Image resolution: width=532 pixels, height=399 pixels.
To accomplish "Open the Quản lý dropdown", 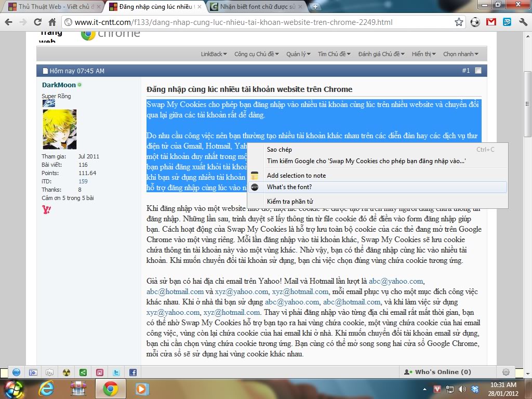I will click(x=298, y=54).
